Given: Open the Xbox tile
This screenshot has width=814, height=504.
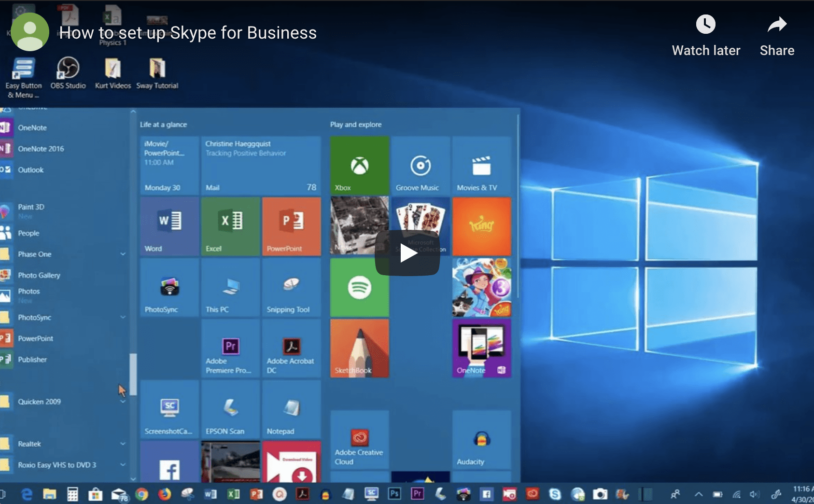Looking at the screenshot, I should 360,166.
